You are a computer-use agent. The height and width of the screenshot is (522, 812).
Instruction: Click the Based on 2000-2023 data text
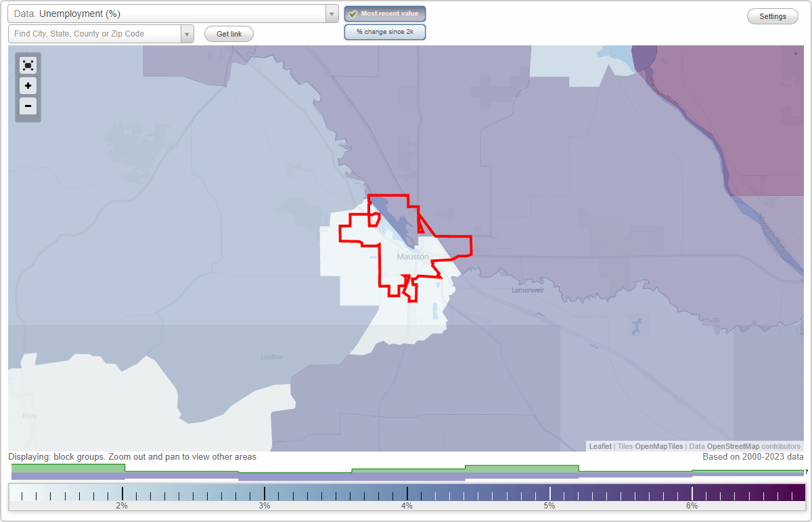click(752, 457)
